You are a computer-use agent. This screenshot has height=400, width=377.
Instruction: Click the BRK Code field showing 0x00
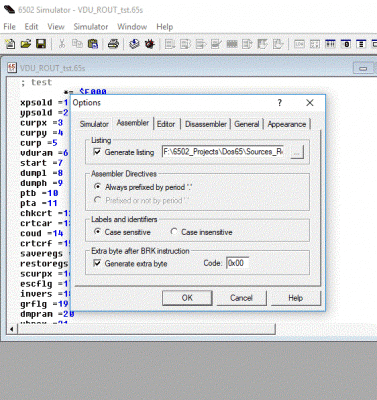tap(237, 263)
